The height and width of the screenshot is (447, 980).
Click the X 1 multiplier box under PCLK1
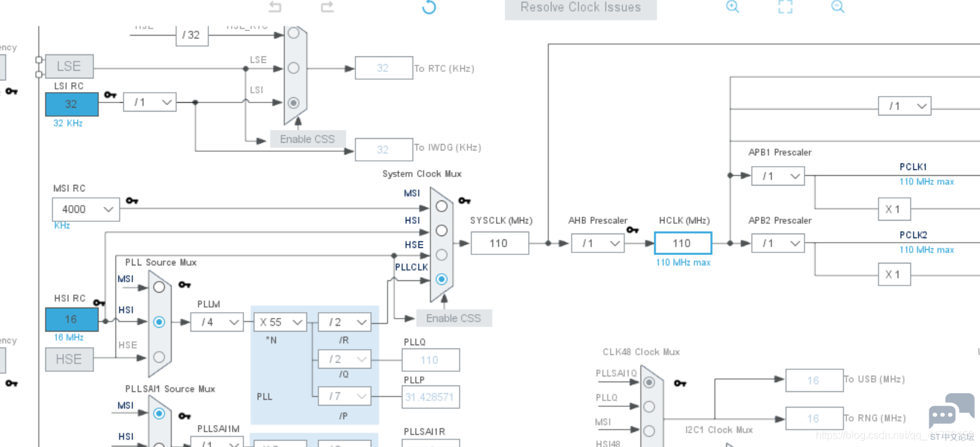[894, 209]
